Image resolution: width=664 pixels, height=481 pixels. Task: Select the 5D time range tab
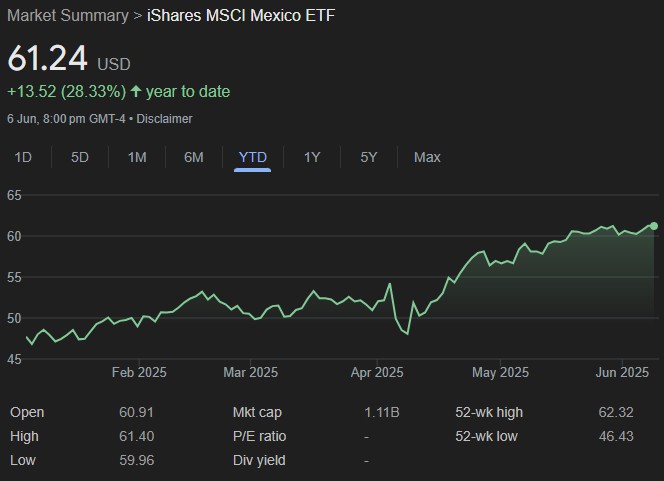[80, 158]
